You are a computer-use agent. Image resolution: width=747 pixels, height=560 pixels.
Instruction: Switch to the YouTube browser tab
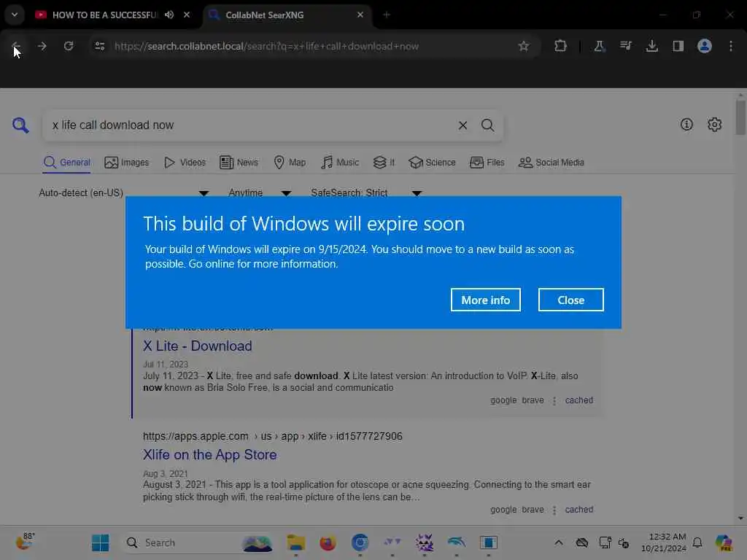pos(104,15)
